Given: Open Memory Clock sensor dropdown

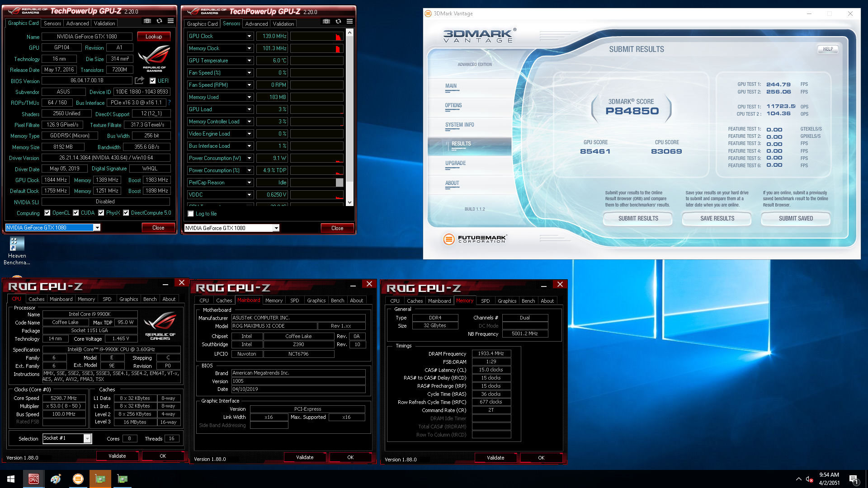Looking at the screenshot, I should pyautogui.click(x=249, y=48).
